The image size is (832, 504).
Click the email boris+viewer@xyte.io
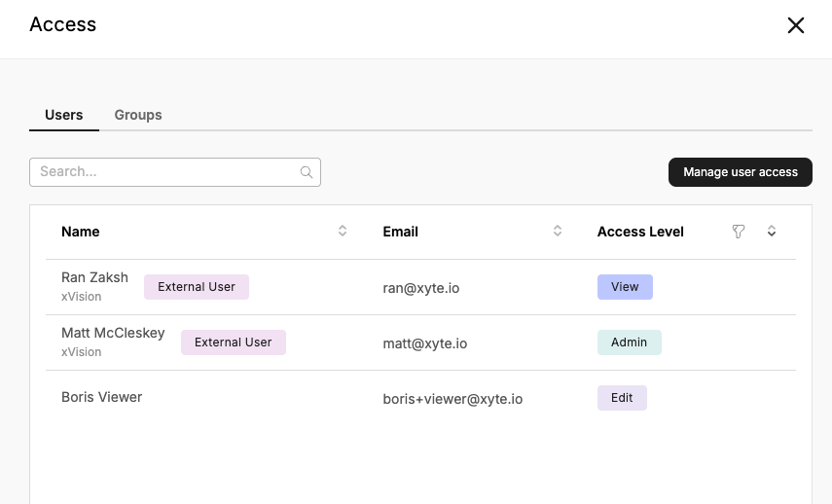point(452,399)
